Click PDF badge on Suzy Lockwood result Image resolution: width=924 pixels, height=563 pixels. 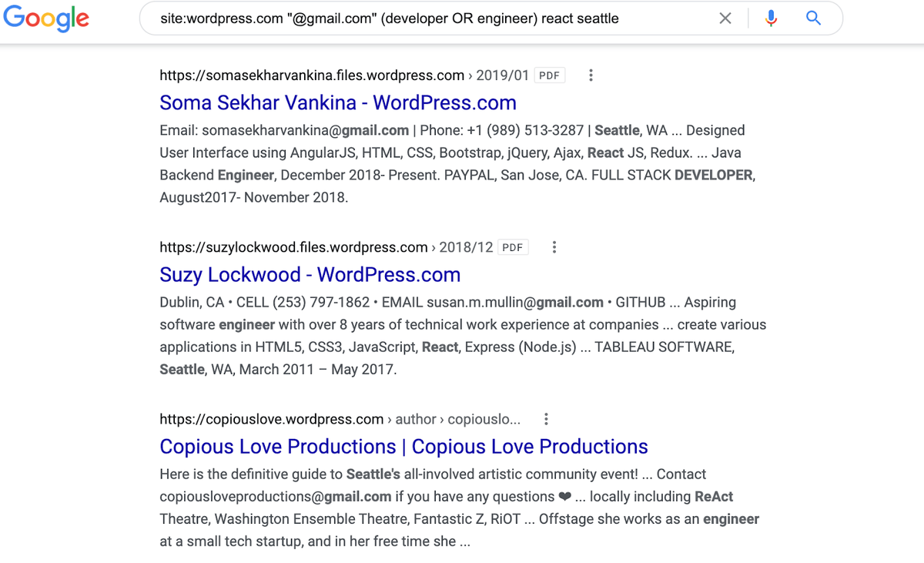click(513, 247)
